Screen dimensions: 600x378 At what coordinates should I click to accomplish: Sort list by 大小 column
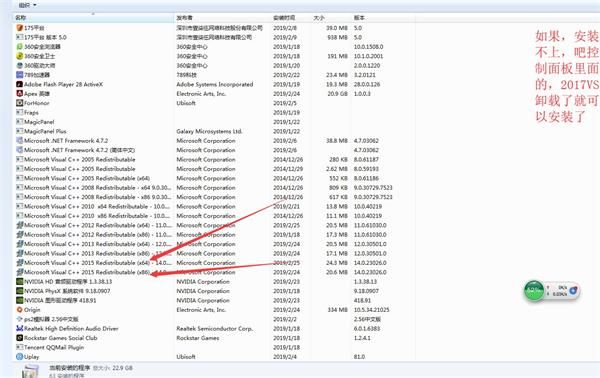coord(319,18)
